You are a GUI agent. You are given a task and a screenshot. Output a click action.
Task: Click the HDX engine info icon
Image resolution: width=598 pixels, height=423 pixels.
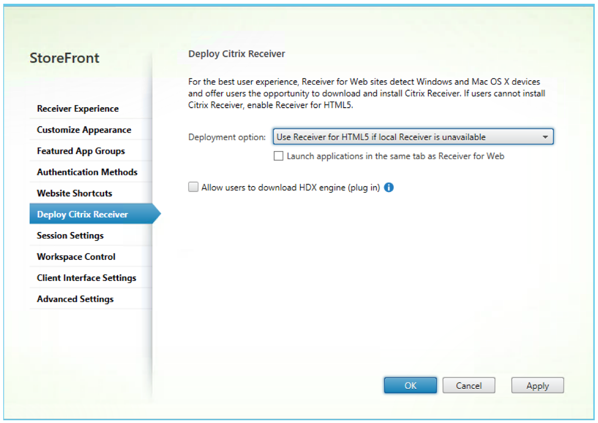click(389, 188)
